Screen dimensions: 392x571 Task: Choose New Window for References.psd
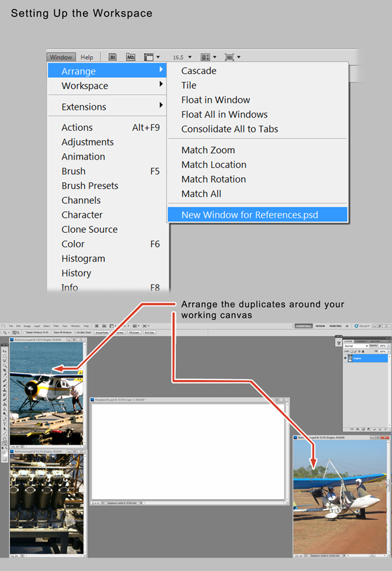257,215
